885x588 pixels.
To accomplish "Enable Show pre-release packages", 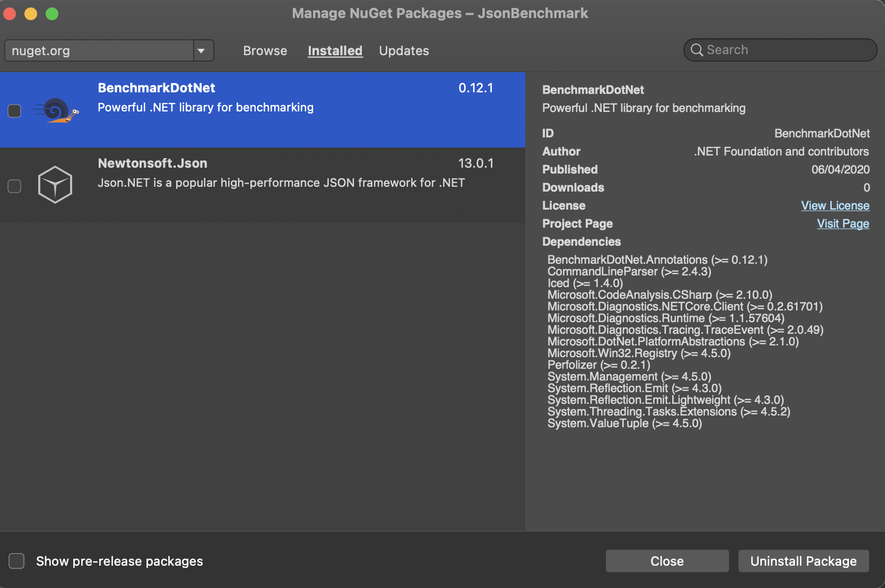I will coord(16,561).
